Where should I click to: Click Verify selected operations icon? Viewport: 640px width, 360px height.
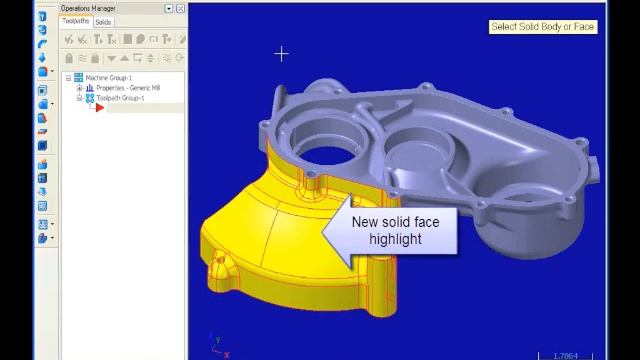click(x=140, y=39)
